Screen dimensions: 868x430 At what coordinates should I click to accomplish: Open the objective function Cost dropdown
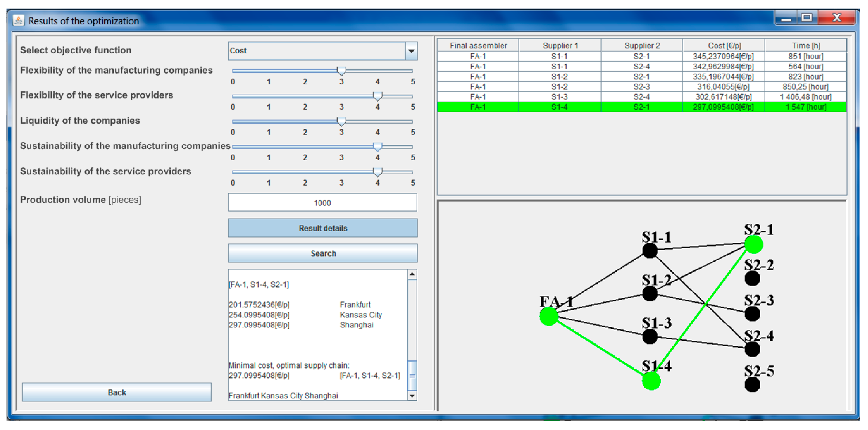(x=411, y=51)
